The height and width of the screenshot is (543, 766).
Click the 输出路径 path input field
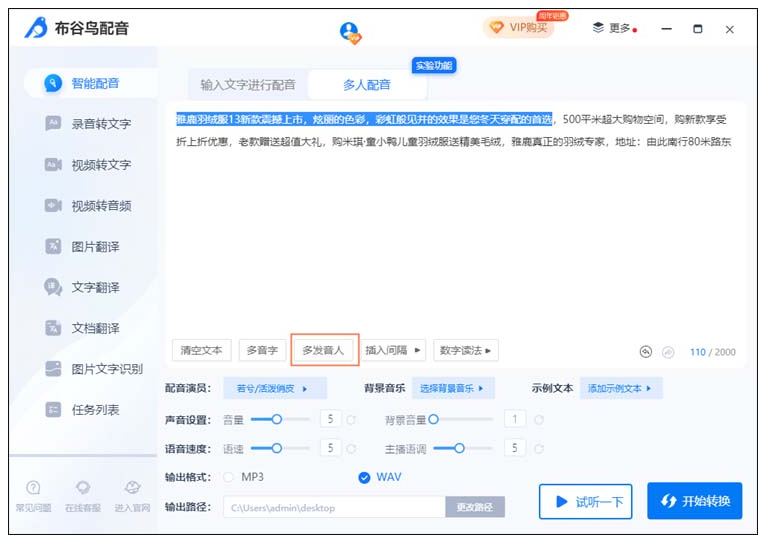pyautogui.click(x=333, y=508)
